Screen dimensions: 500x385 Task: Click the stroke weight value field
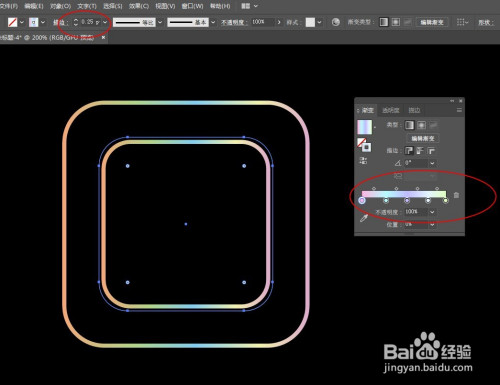pyautogui.click(x=90, y=22)
